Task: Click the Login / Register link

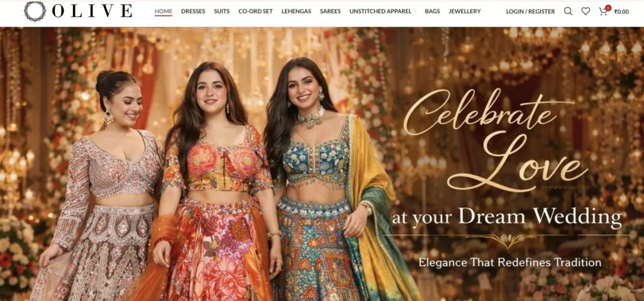Action: 531,11
